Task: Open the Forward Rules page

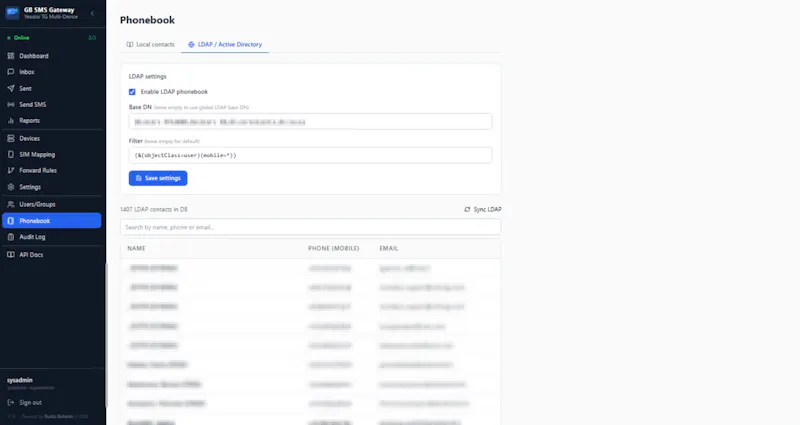Action: pyautogui.click(x=53, y=170)
